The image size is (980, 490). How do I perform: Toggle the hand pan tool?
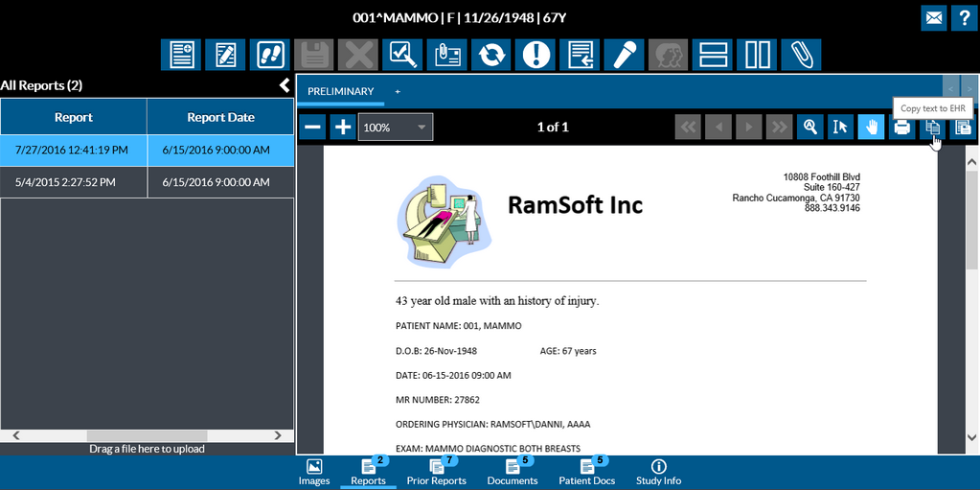point(871,127)
